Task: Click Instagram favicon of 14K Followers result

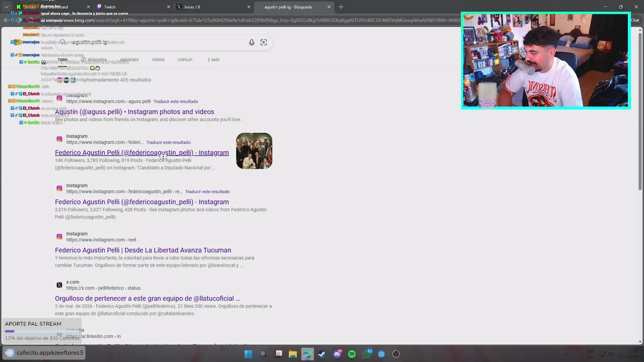Action: click(x=59, y=139)
